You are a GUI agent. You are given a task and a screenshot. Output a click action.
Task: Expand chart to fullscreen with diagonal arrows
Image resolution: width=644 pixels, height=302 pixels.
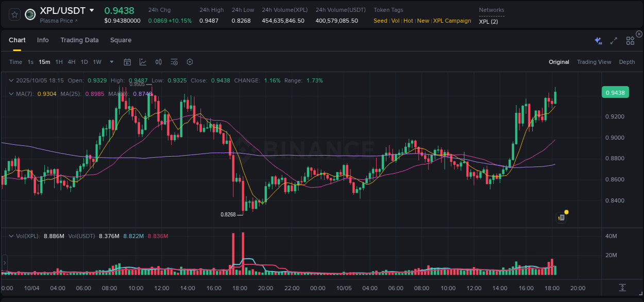pyautogui.click(x=614, y=40)
